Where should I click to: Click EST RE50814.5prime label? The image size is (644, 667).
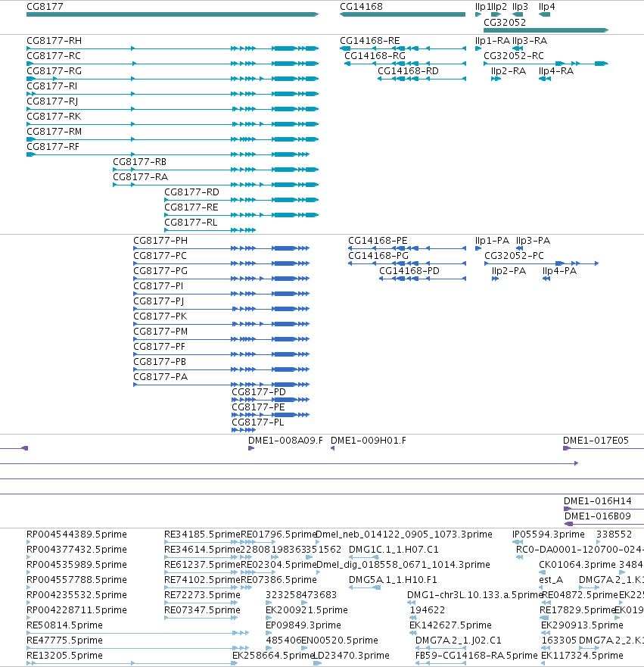[64, 625]
